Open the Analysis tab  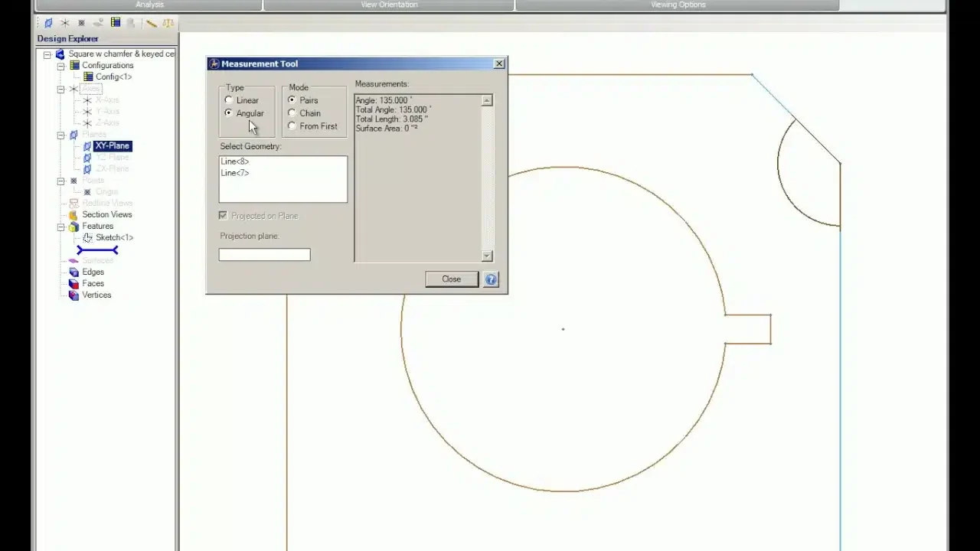pos(149,5)
